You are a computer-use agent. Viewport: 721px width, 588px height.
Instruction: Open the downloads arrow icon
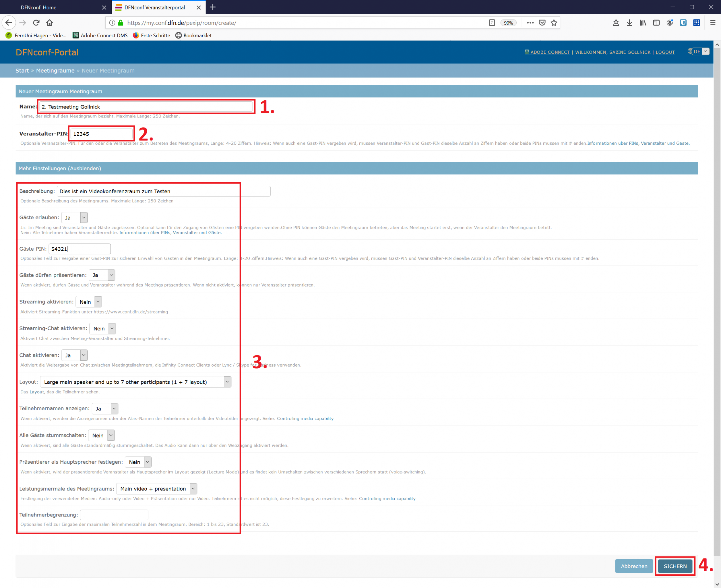coord(629,23)
